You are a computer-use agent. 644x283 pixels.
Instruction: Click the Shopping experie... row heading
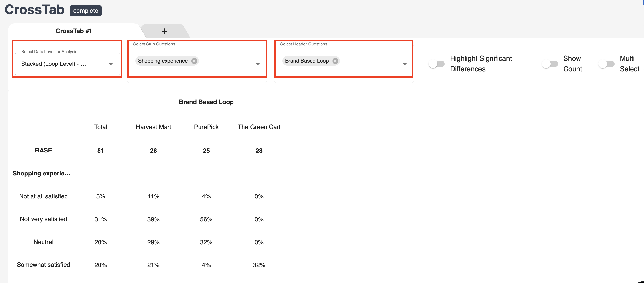[42, 173]
